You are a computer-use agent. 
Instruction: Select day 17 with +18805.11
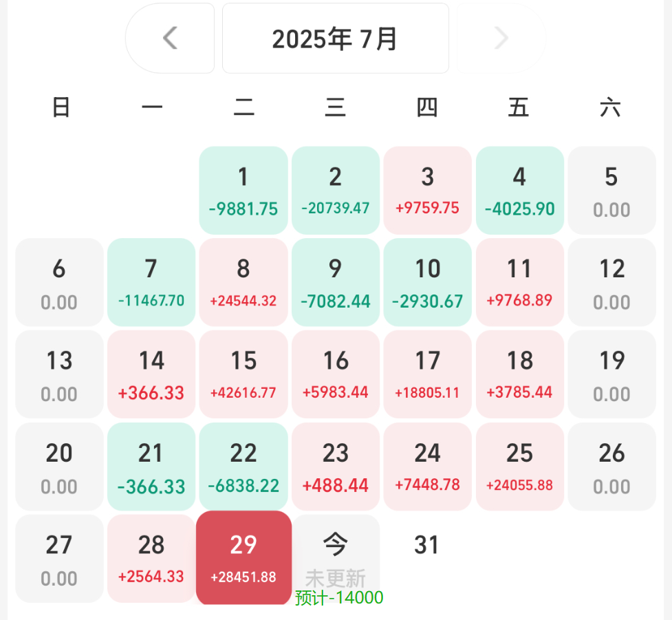tap(428, 374)
